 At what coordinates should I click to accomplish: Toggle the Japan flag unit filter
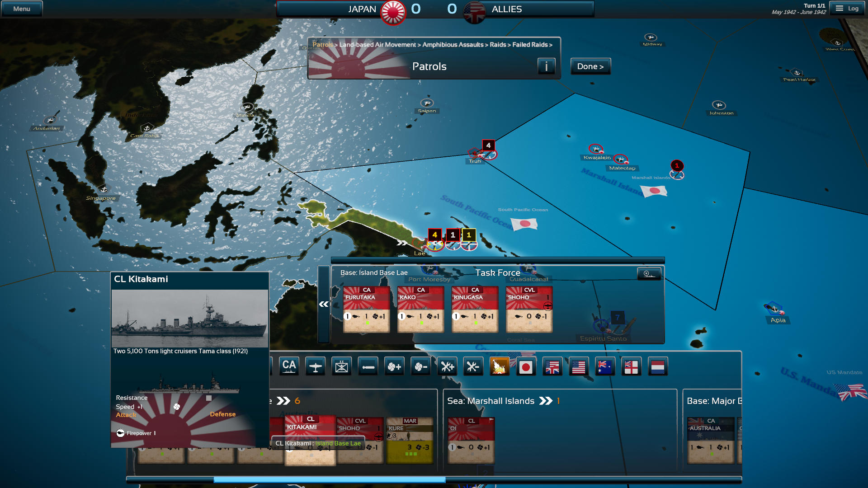coord(526,366)
